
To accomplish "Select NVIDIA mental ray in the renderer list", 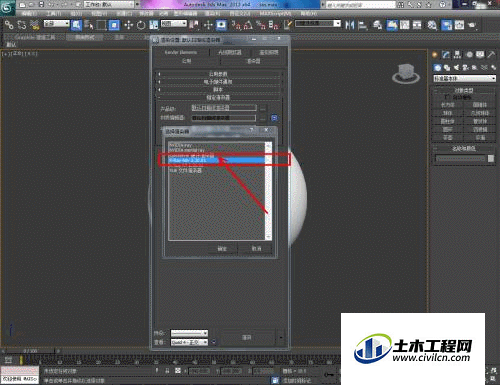I will point(217,150).
